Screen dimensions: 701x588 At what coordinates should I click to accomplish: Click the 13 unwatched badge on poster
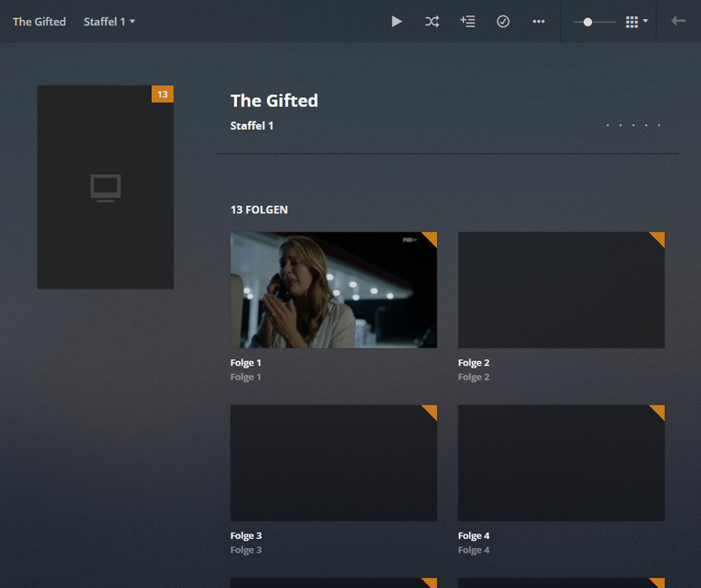click(x=163, y=94)
